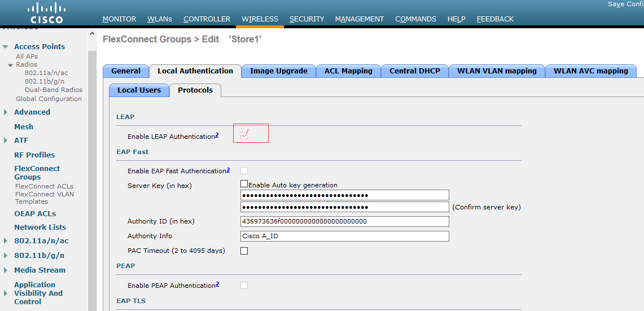Expand the Media Stream arrow

coord(6,270)
